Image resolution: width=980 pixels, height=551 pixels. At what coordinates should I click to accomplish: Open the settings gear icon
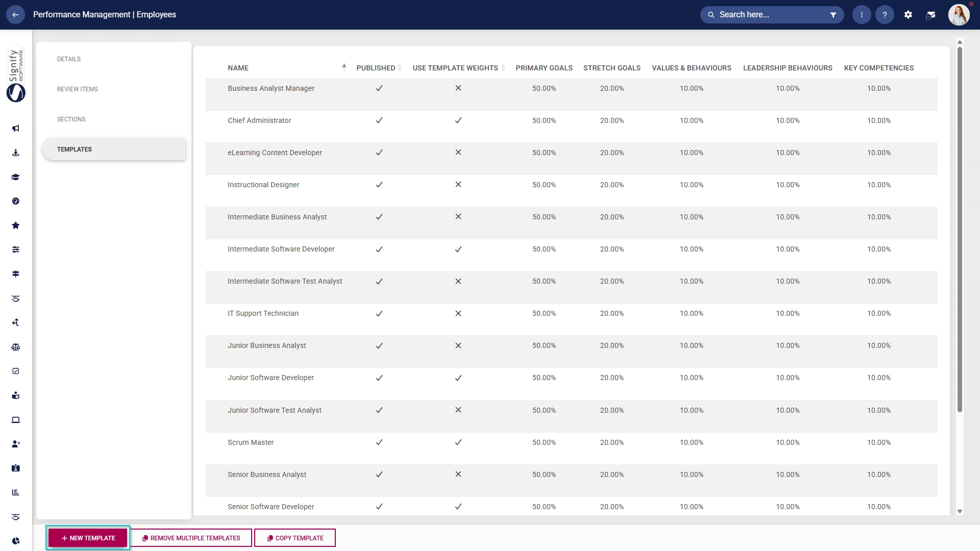pos(908,15)
